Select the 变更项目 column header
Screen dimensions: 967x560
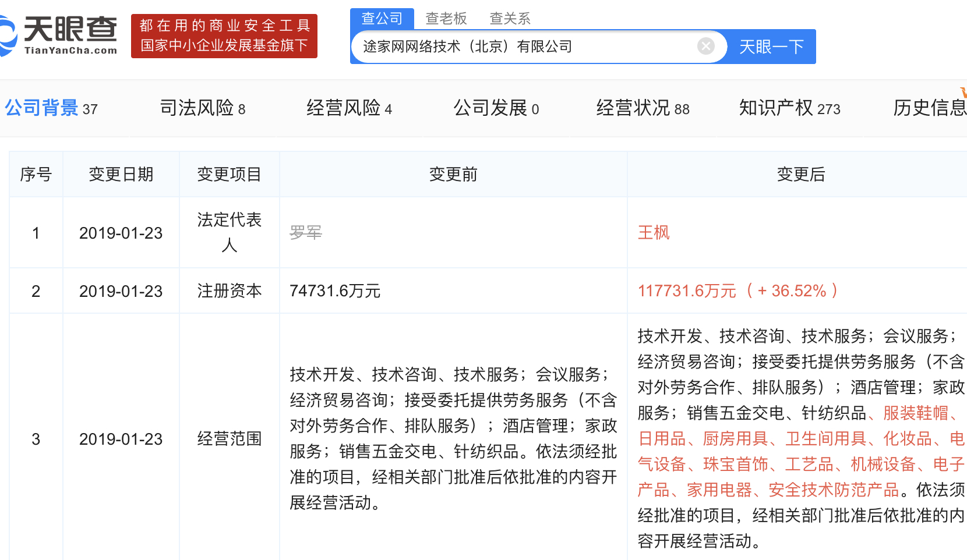click(230, 174)
